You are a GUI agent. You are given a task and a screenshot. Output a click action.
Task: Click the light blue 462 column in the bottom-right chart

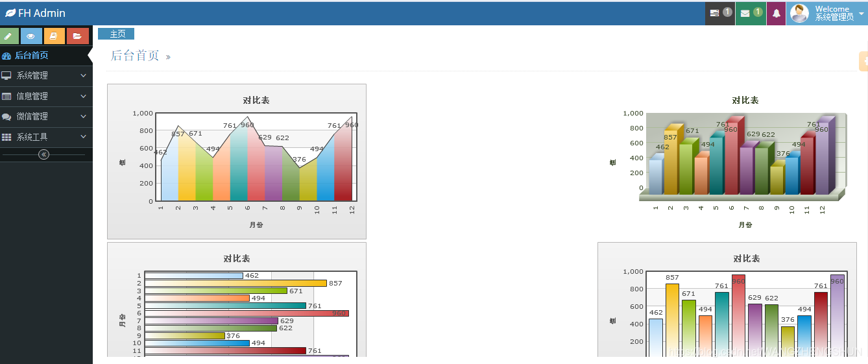click(x=656, y=337)
